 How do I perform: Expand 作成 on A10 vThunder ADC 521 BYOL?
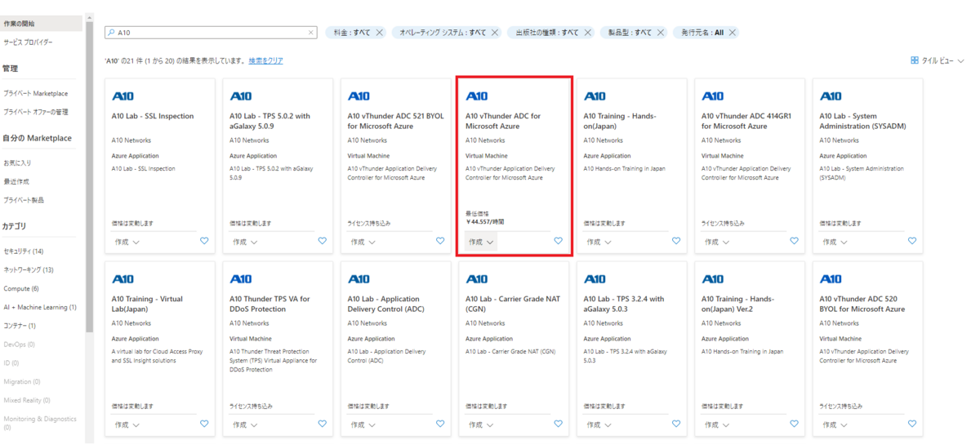(x=363, y=242)
